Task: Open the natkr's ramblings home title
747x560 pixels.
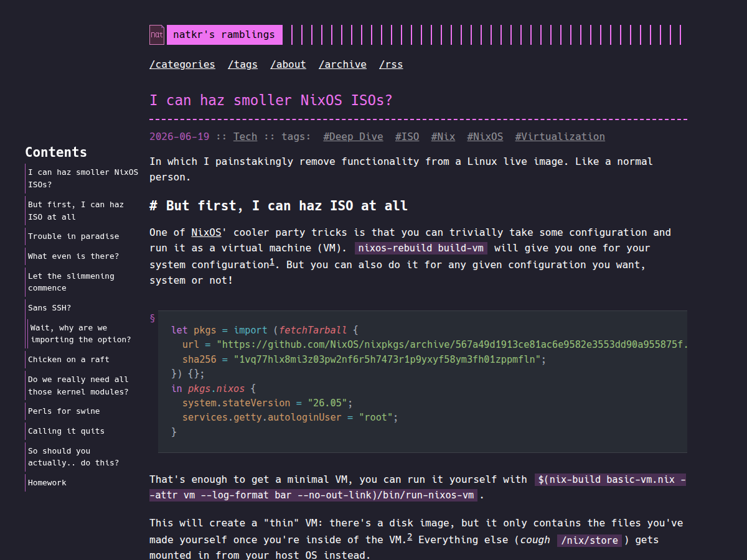Action: [x=224, y=35]
